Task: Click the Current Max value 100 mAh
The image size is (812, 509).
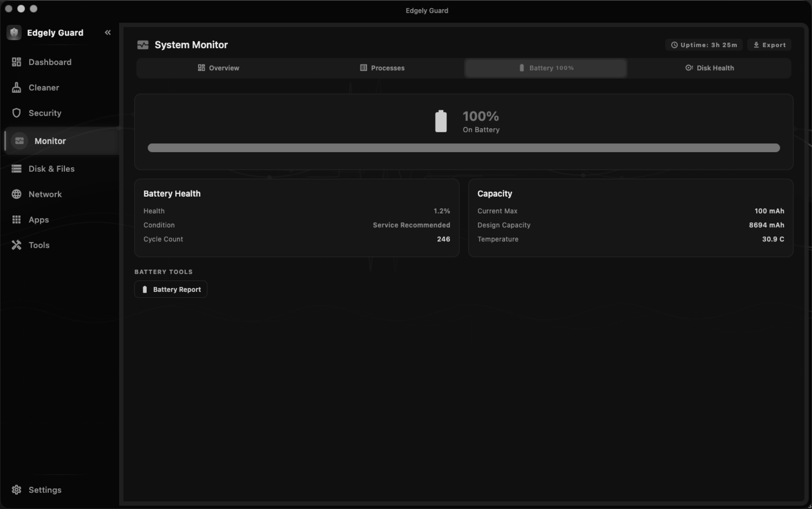Action: pos(770,211)
